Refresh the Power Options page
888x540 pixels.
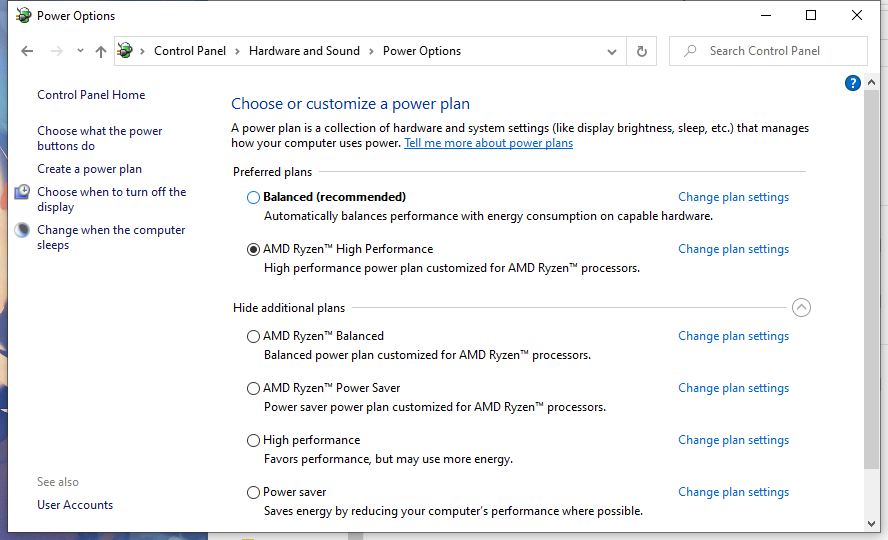click(x=642, y=51)
